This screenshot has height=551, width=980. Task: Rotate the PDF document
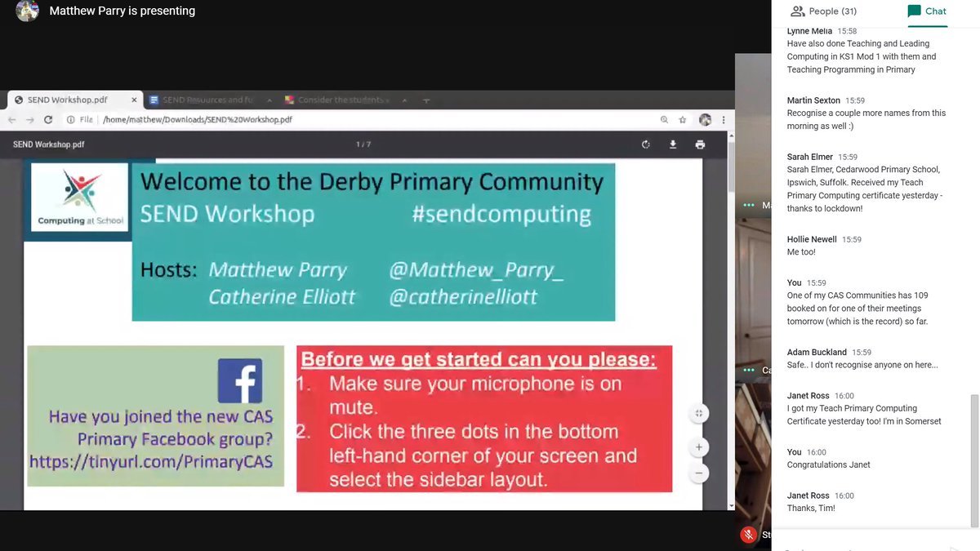click(x=646, y=144)
